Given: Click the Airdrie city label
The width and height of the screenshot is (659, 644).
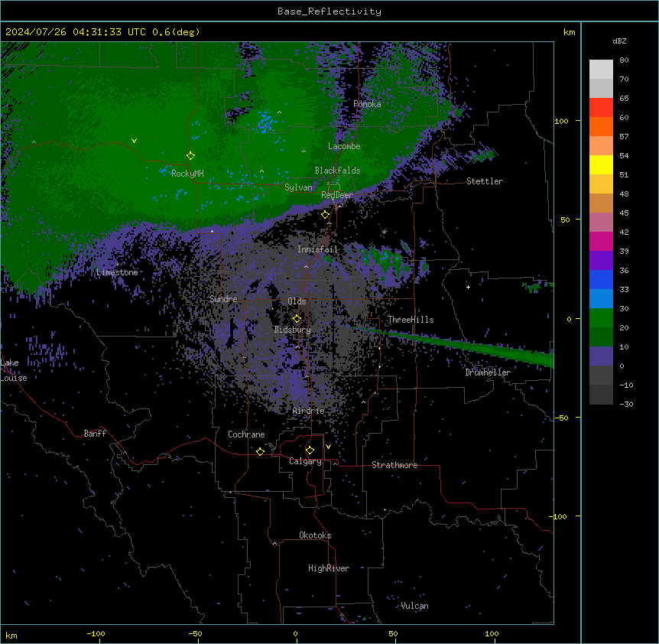Looking at the screenshot, I should pos(308,411).
